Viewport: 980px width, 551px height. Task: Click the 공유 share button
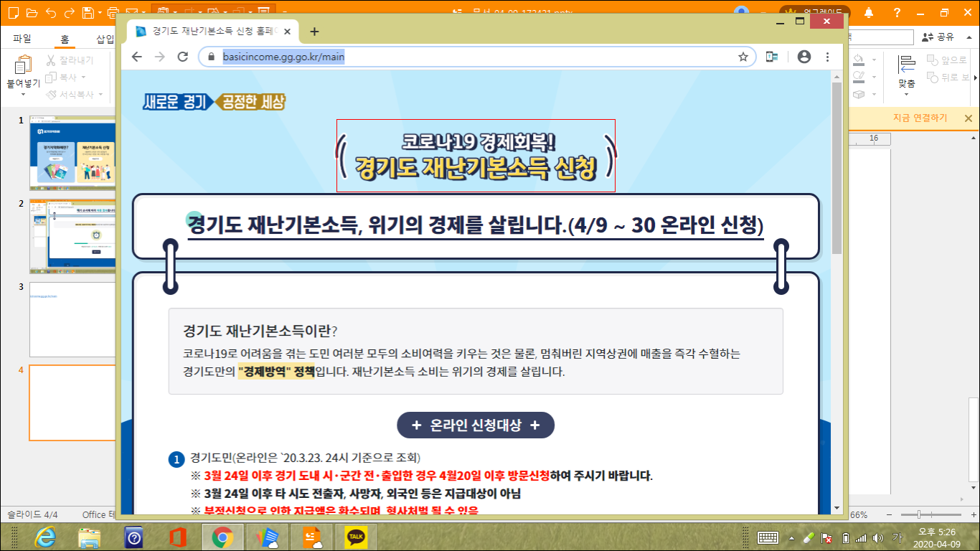[x=939, y=37]
